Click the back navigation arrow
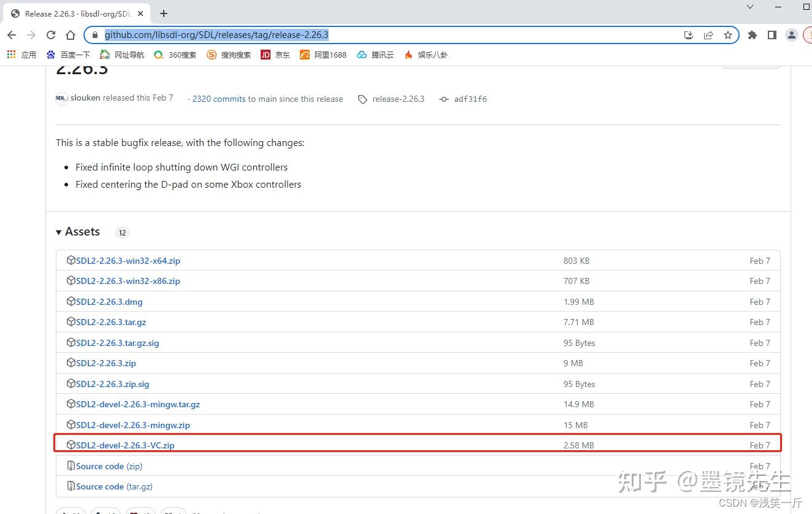 pos(12,35)
